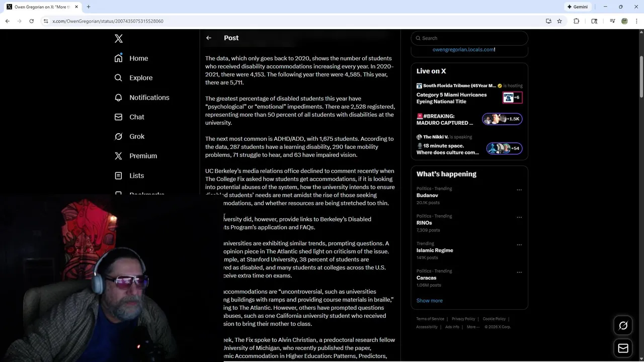Open owengregorian.locals.com link
This screenshot has height=362, width=644.
click(x=463, y=49)
